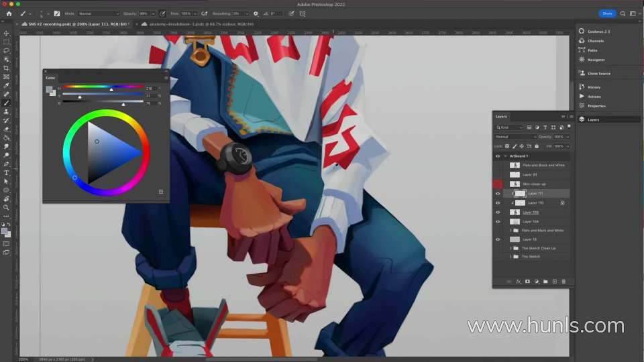
Task: Collapse the Artboard 1 group
Action: coord(505,156)
